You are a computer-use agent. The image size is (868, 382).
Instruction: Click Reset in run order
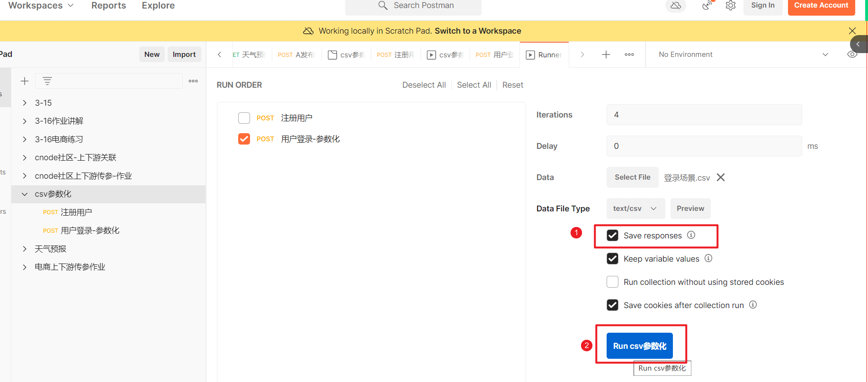[513, 85]
